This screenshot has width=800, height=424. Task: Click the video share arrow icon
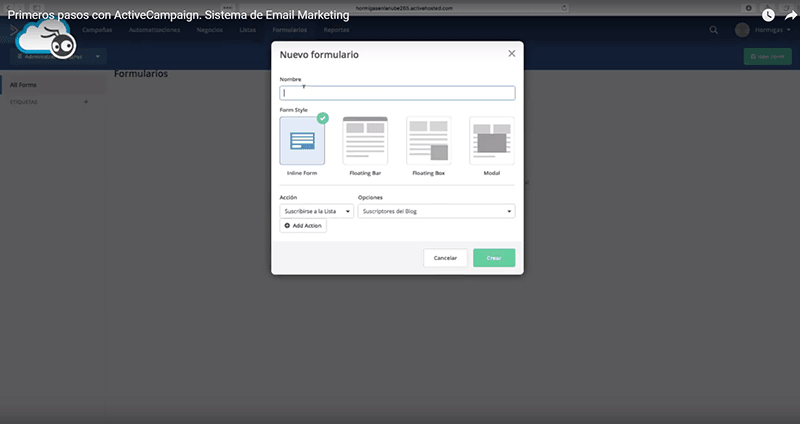[790, 15]
